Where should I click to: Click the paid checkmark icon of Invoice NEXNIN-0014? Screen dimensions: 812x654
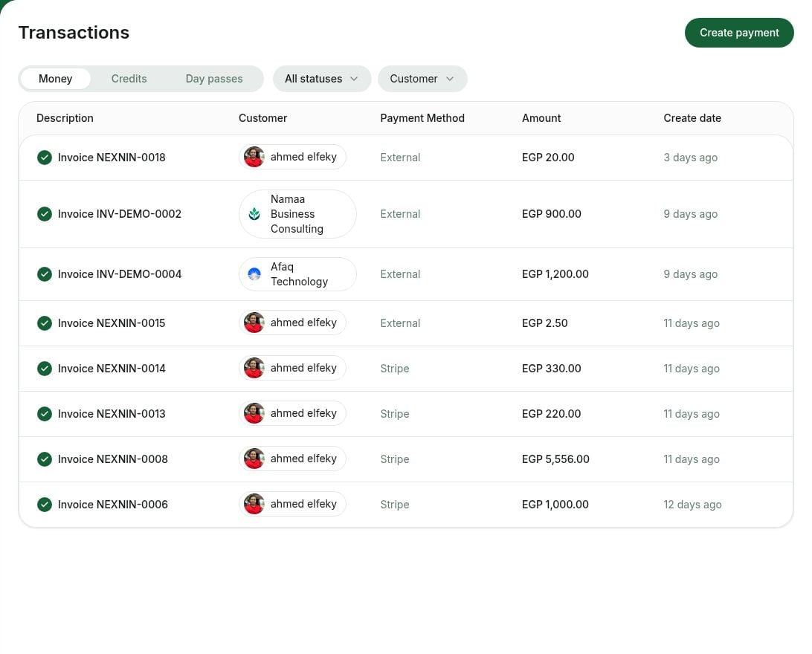(45, 369)
